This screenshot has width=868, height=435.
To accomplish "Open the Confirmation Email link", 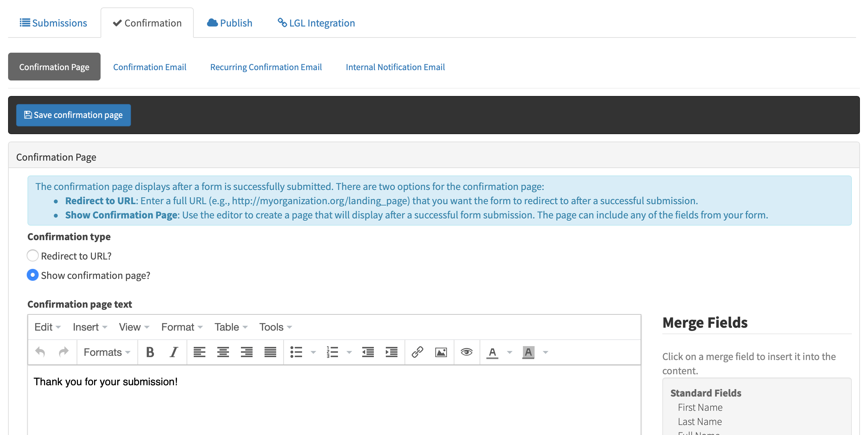I will click(150, 67).
